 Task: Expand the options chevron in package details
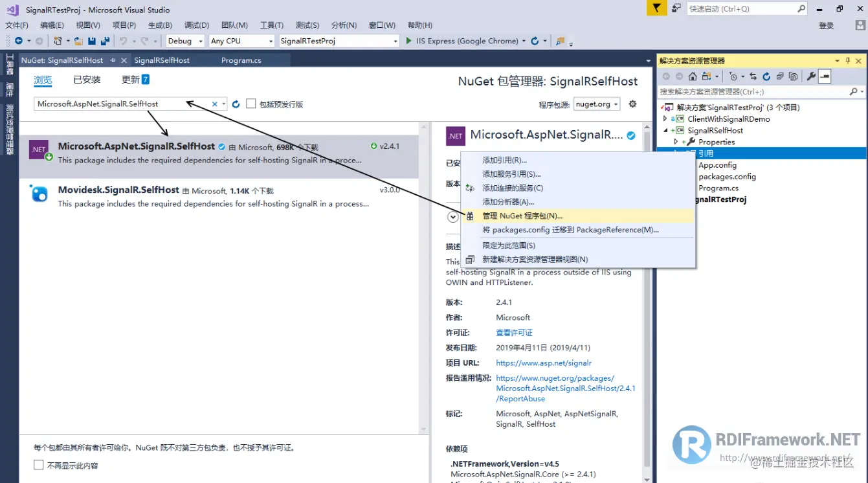coord(453,217)
